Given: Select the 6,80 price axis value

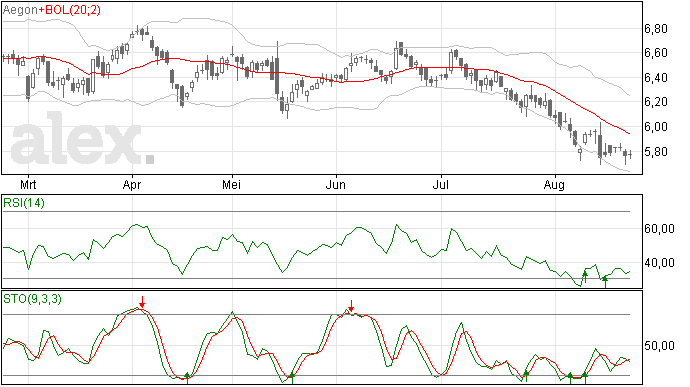Looking at the screenshot, I should 656,29.
